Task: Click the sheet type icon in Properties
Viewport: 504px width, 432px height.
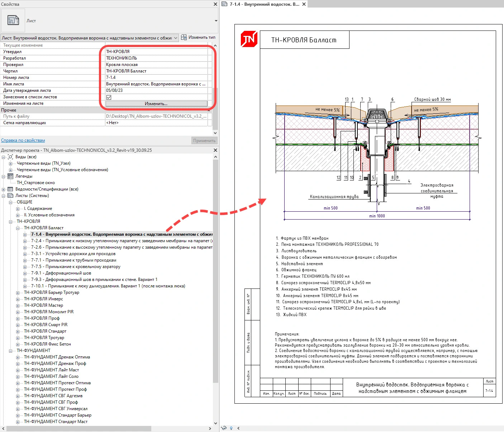Action: click(x=13, y=20)
